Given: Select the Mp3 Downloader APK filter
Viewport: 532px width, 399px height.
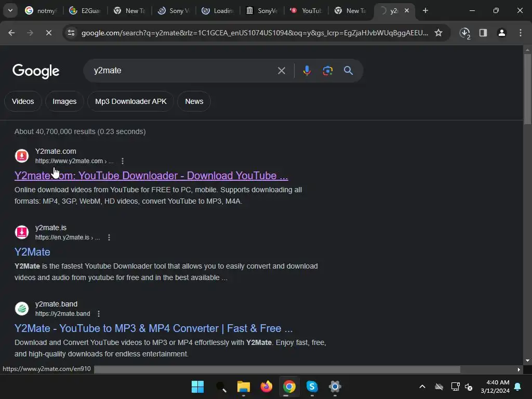Looking at the screenshot, I should click(x=130, y=101).
